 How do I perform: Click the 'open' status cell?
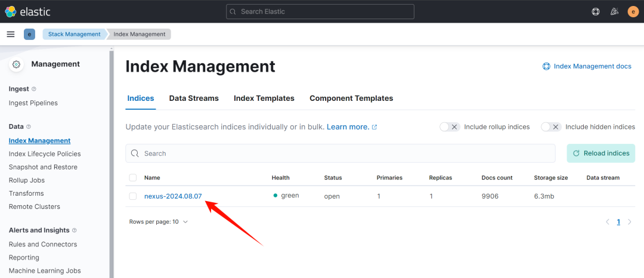[332, 196]
